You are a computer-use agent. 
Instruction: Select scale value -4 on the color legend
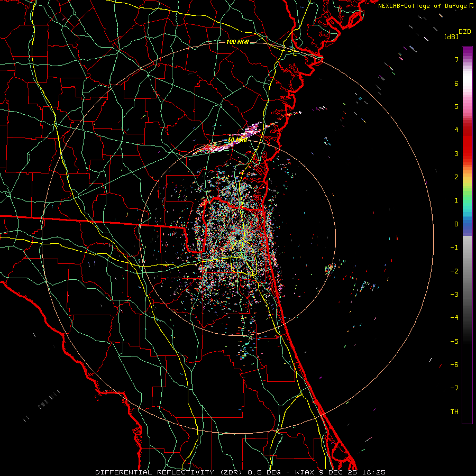[x=454, y=318]
